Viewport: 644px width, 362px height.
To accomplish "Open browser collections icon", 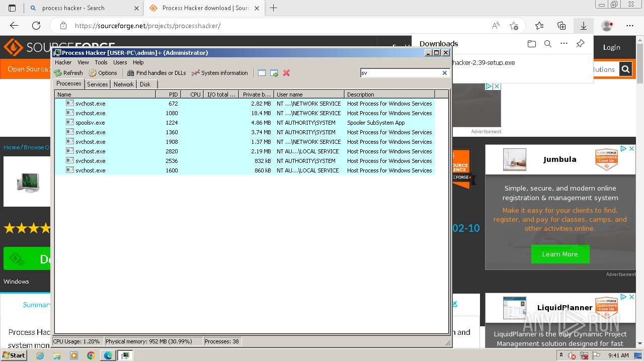I will [561, 26].
